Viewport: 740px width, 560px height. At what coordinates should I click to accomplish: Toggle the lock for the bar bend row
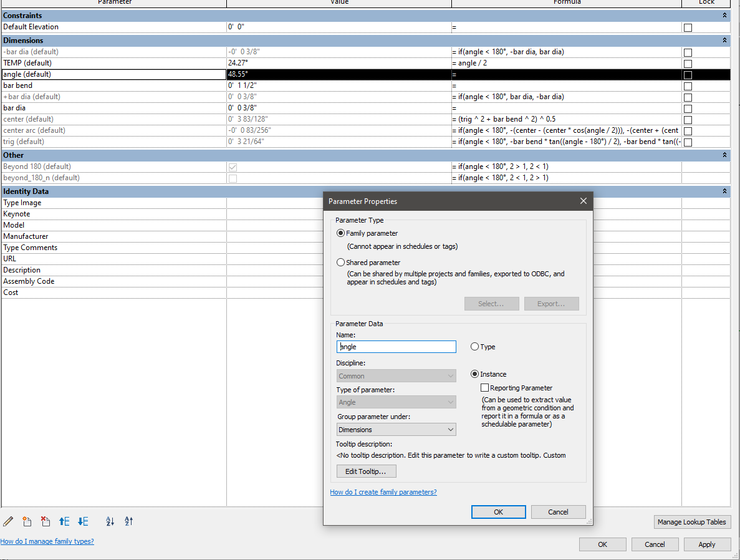[x=688, y=86]
